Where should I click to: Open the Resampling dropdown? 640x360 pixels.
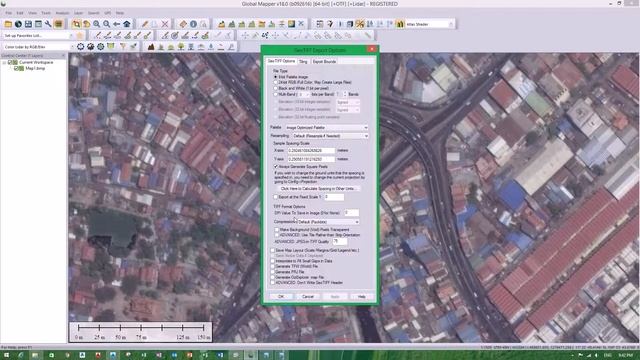click(330, 136)
